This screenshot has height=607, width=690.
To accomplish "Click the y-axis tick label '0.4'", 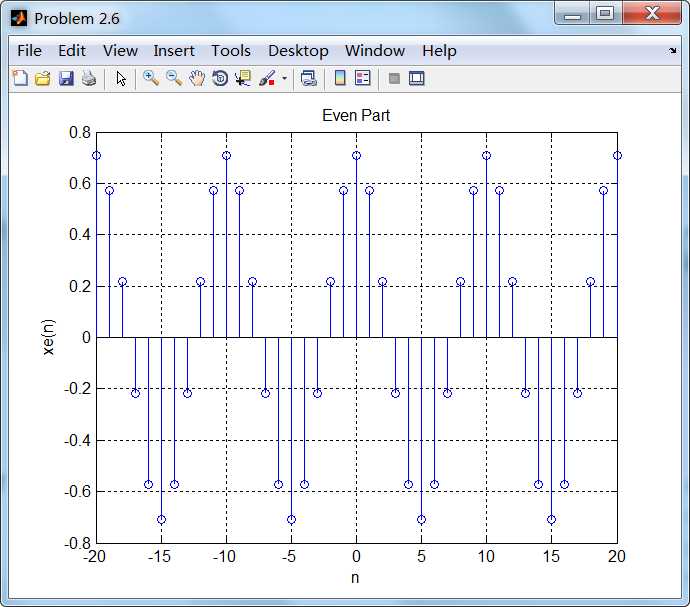I will tap(80, 235).
